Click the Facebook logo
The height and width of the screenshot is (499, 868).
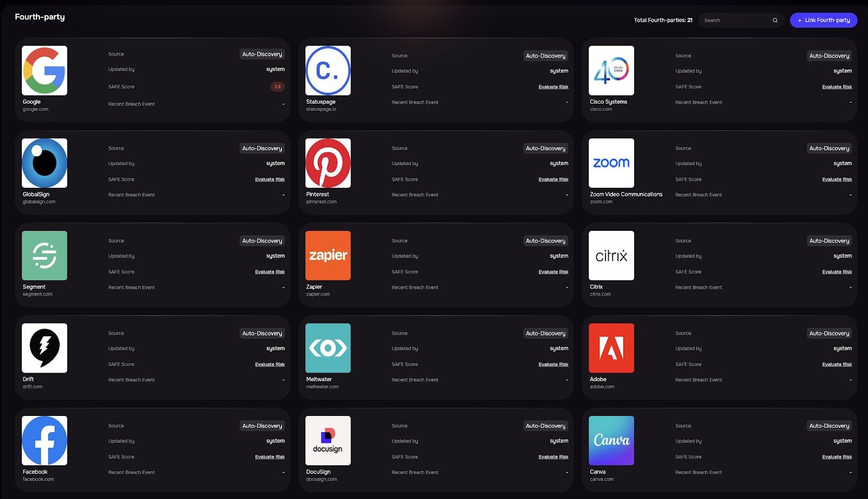pyautogui.click(x=44, y=441)
